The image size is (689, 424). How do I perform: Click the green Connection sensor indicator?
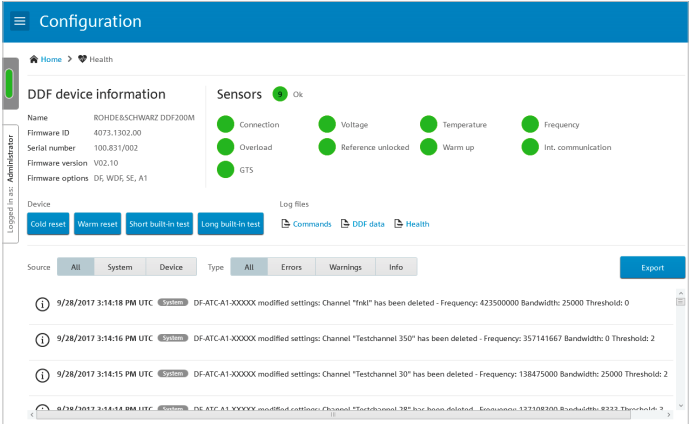[225, 125]
